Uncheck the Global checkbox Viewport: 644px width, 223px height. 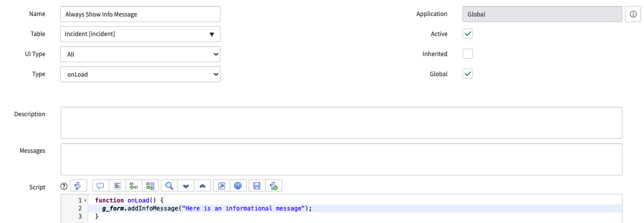coord(468,74)
